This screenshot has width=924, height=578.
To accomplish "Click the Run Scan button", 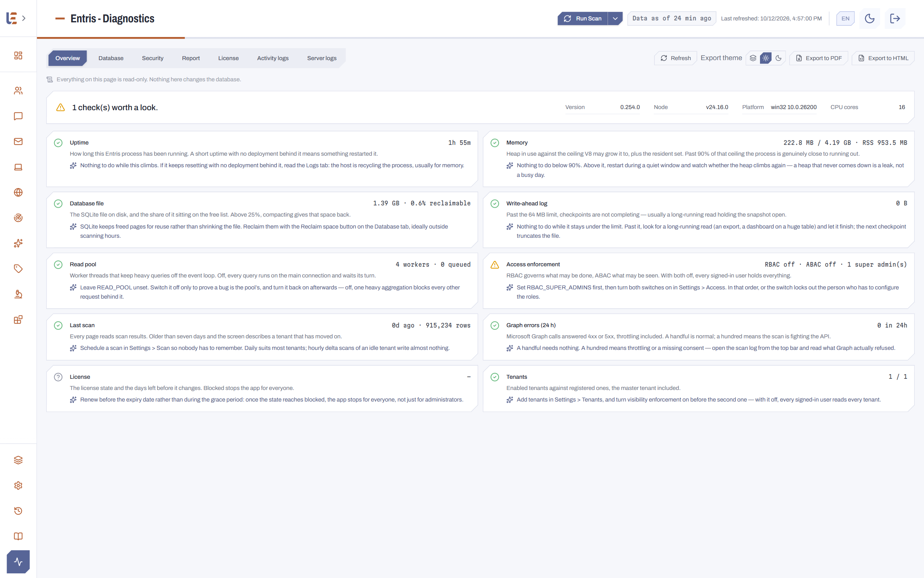I will (x=583, y=18).
